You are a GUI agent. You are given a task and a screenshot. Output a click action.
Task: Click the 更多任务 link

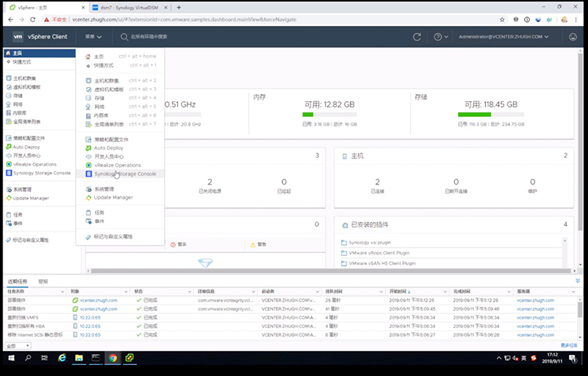[x=569, y=345]
